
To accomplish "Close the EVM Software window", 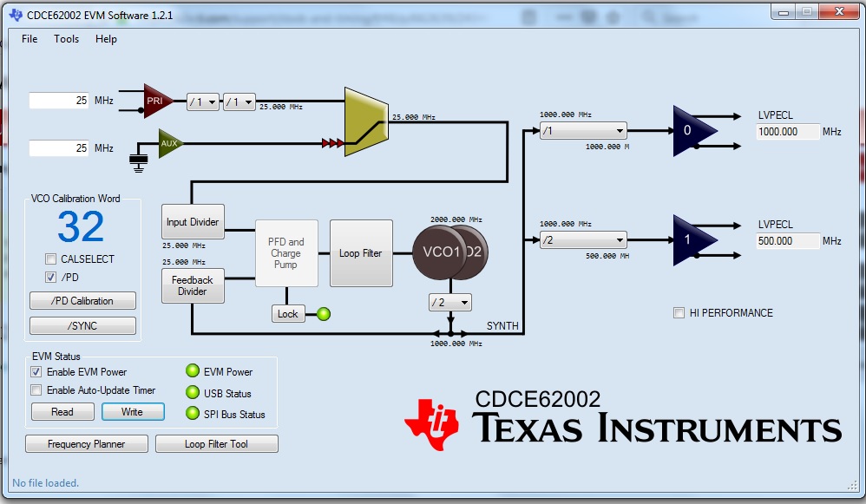I will tap(839, 11).
